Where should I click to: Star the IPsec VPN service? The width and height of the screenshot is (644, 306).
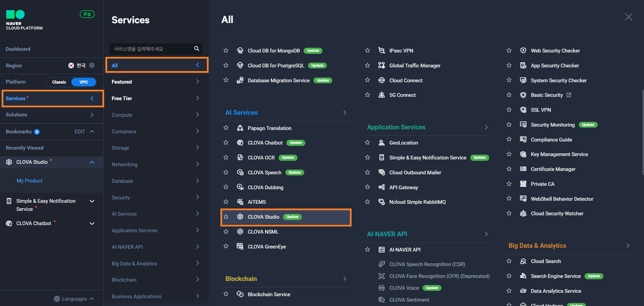click(x=367, y=50)
